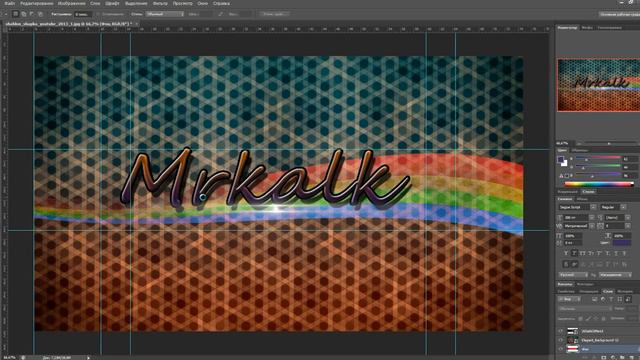This screenshot has width=640, height=360.
Task: Open the font size dropdown arrow
Action: coord(592,218)
